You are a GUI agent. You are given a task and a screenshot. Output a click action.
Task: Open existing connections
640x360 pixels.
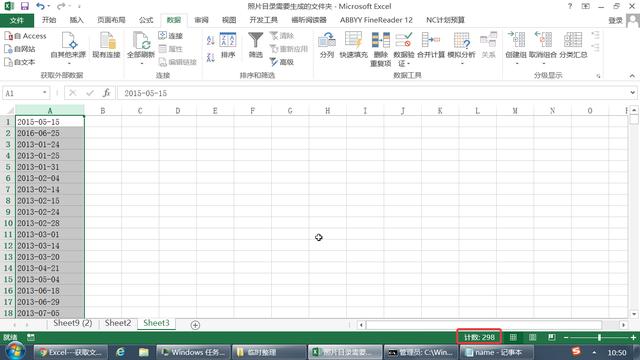point(106,45)
